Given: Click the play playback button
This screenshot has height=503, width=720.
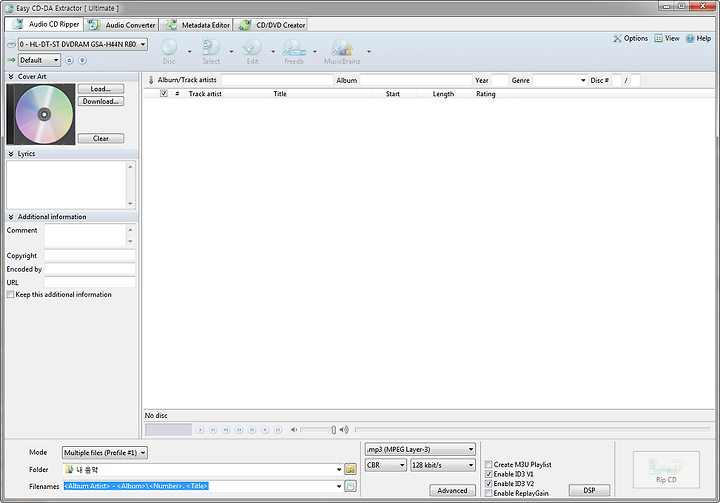Looking at the screenshot, I should (x=200, y=430).
